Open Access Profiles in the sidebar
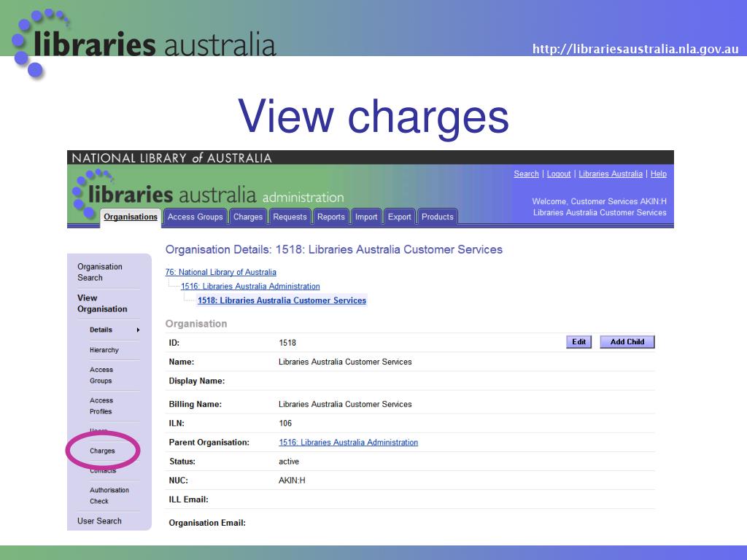747x560 pixels. click(101, 405)
